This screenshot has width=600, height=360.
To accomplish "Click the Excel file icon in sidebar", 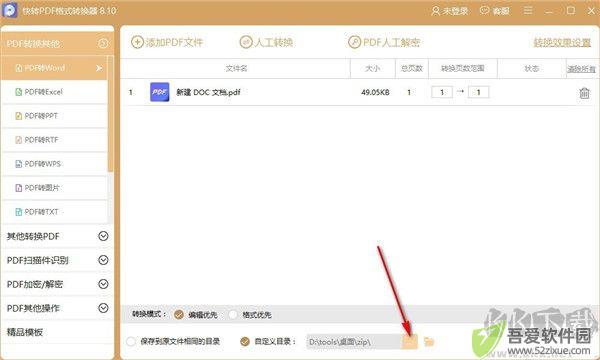I will pyautogui.click(x=18, y=92).
